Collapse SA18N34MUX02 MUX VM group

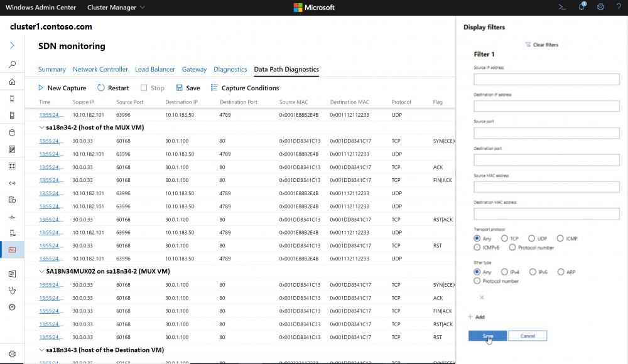[41, 272]
